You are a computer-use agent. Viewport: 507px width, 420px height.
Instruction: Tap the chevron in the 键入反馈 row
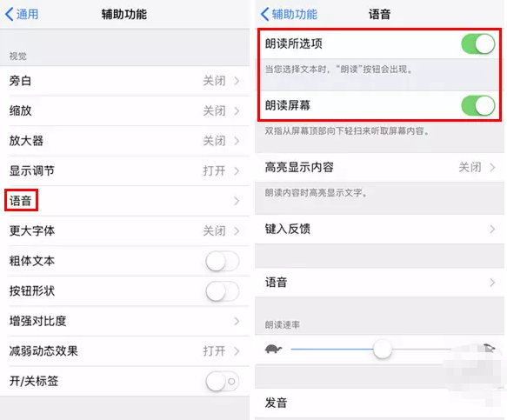pos(492,230)
